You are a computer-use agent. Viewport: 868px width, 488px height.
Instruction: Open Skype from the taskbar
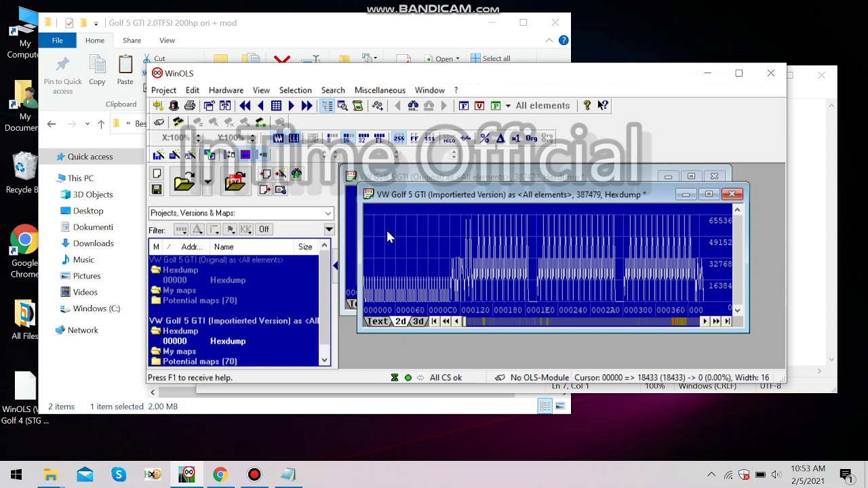119,474
